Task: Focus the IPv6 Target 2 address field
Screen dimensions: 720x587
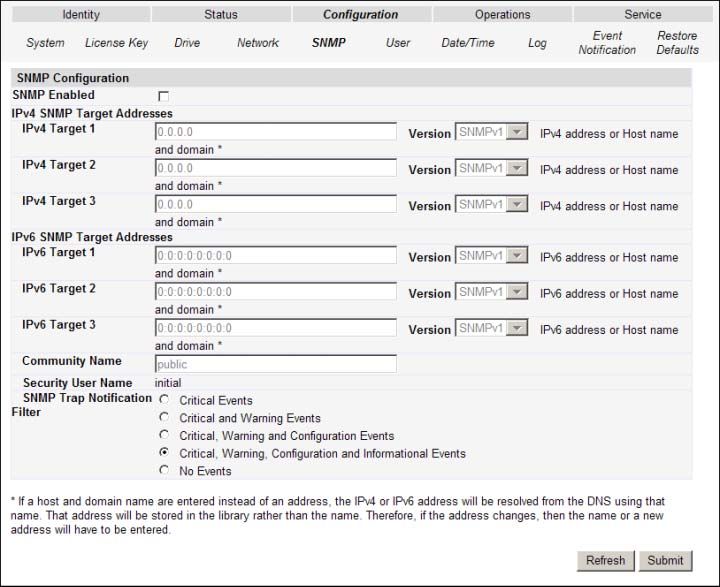Action: pyautogui.click(x=276, y=292)
